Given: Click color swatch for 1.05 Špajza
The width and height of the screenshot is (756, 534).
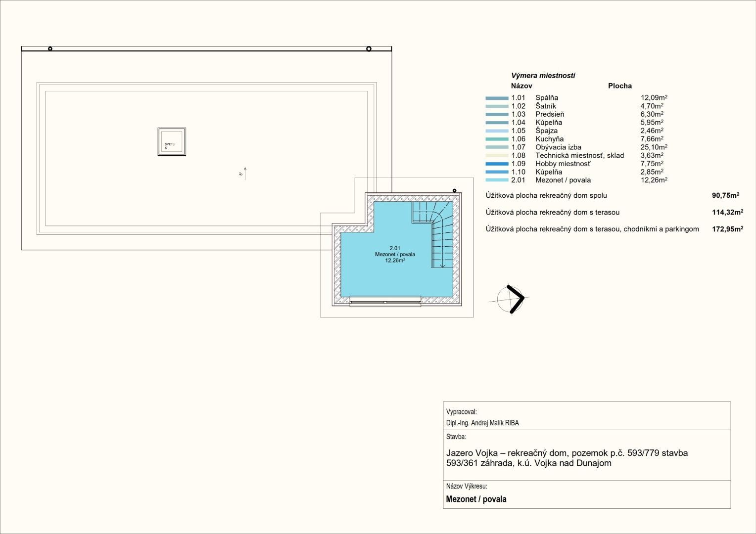Looking at the screenshot, I should (x=497, y=131).
